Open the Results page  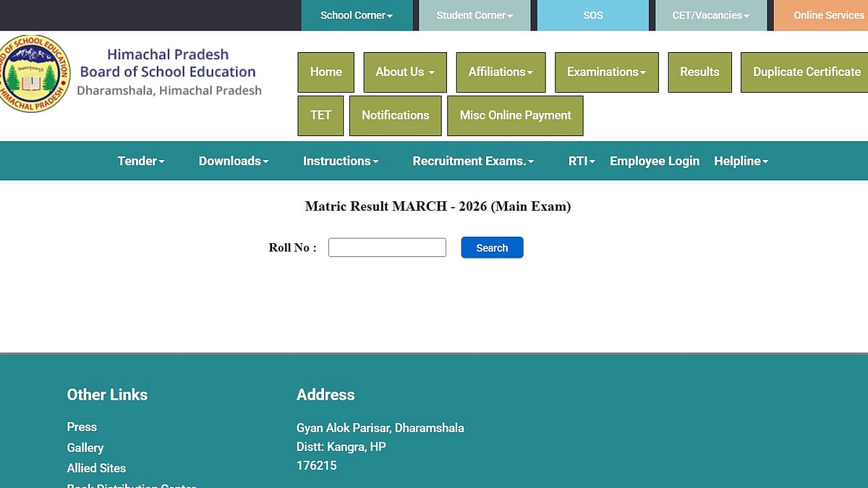point(699,72)
